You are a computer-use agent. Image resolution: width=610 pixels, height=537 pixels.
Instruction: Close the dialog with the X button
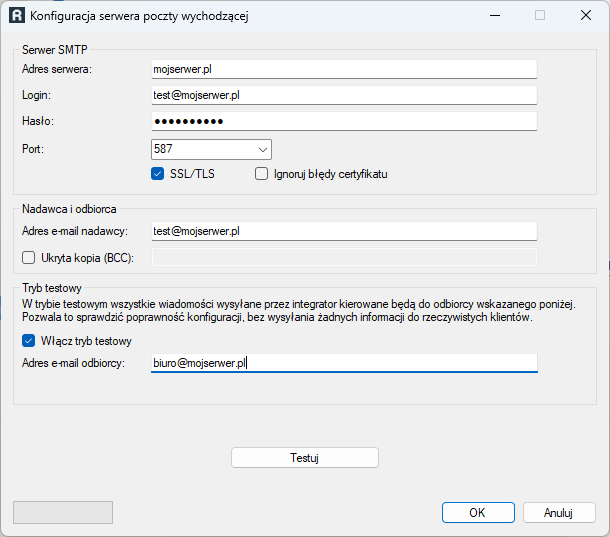(x=585, y=16)
